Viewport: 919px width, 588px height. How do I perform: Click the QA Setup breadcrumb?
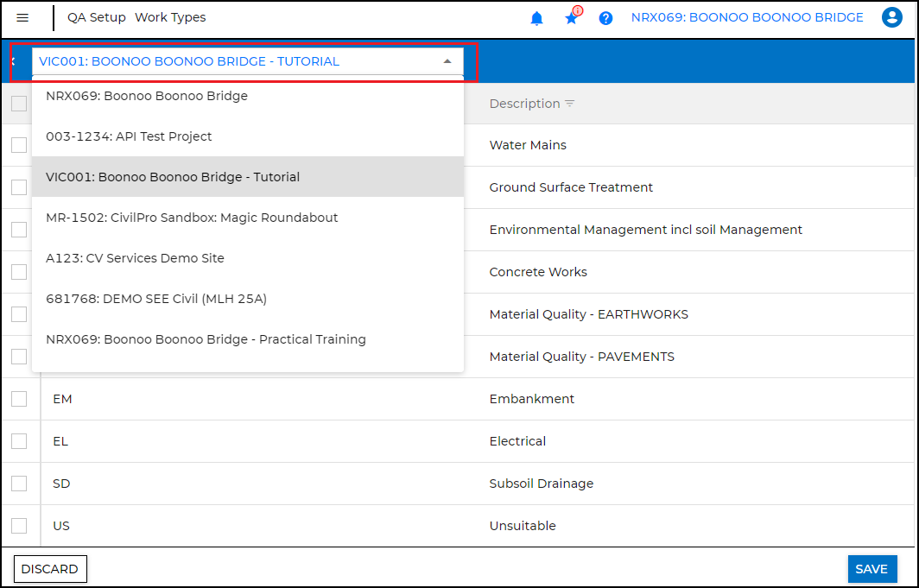click(96, 17)
